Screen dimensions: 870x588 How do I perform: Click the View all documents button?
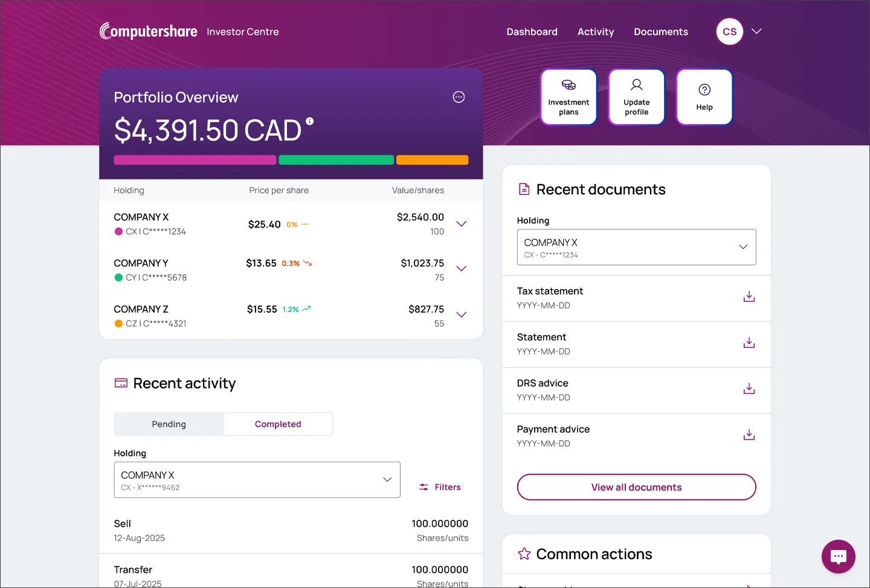click(x=636, y=487)
